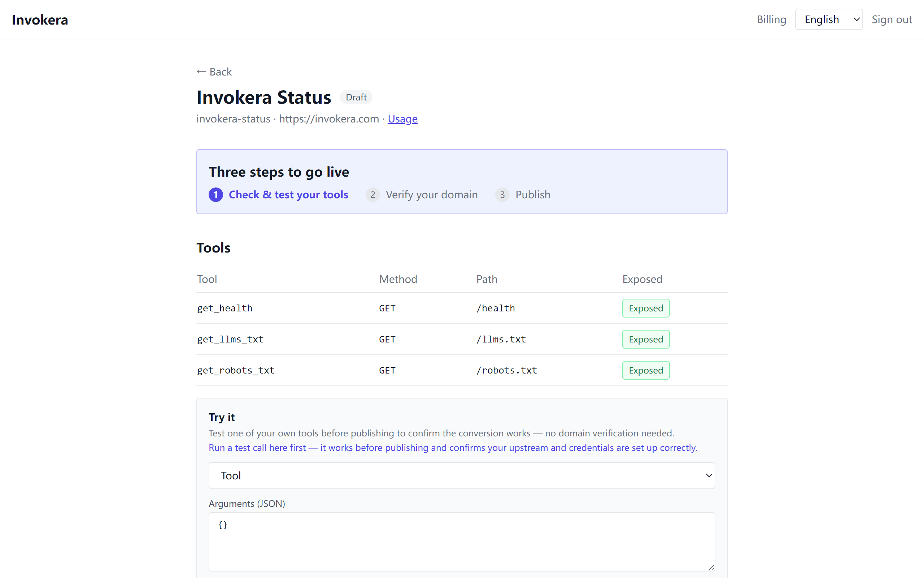Expand the Tool selector dropdown
The image size is (924, 578).
coord(462,475)
